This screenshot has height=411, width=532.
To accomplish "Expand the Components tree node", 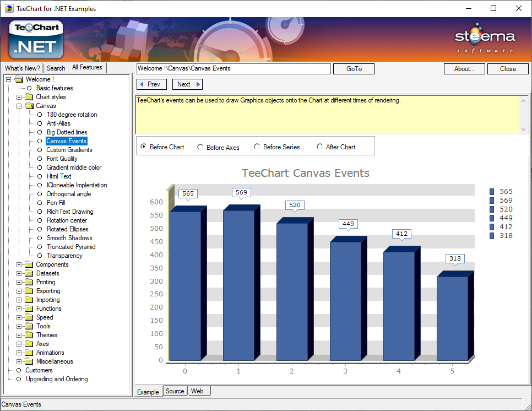I will (x=19, y=264).
